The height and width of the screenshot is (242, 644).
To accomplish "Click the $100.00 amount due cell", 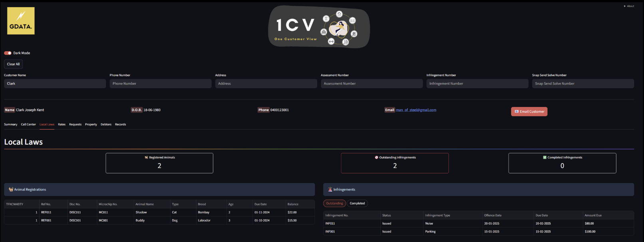I will [x=608, y=231].
